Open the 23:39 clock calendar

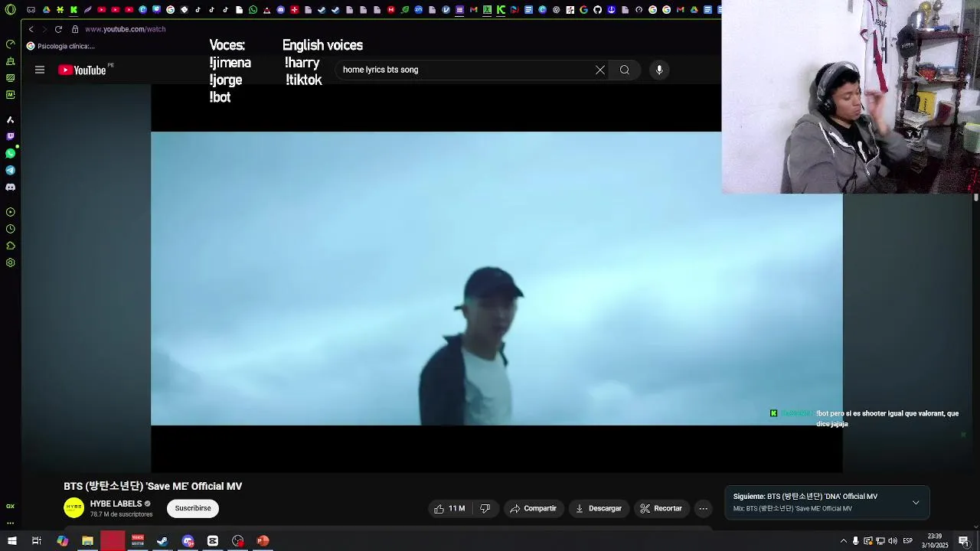click(x=935, y=541)
